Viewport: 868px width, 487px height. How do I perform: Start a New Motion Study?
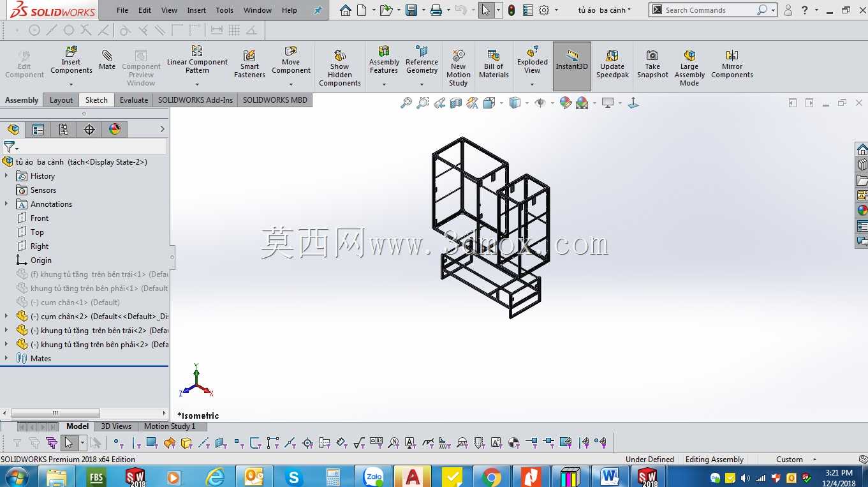click(458, 68)
